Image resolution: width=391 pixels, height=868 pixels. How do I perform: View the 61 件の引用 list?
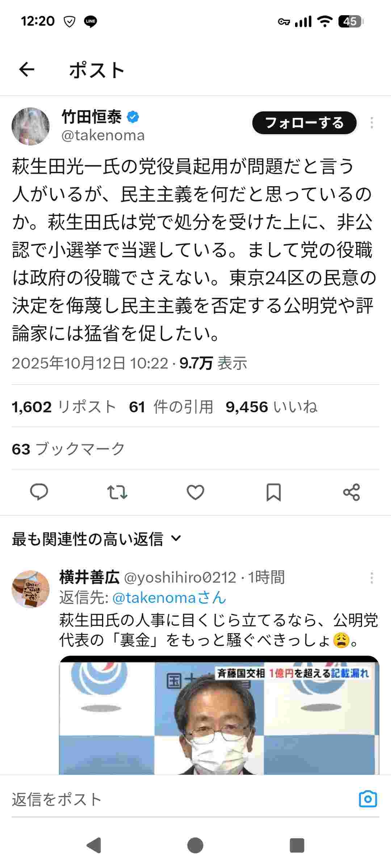pyautogui.click(x=171, y=407)
